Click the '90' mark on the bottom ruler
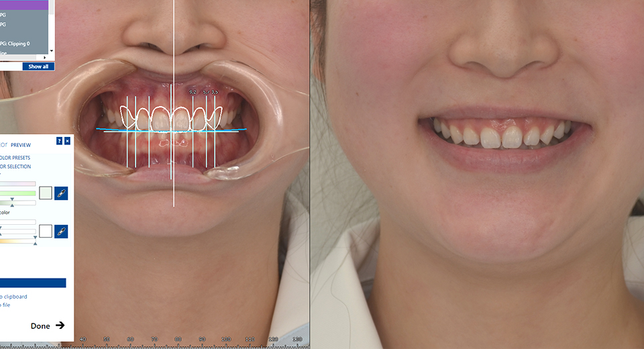The image size is (644, 349). 202,339
